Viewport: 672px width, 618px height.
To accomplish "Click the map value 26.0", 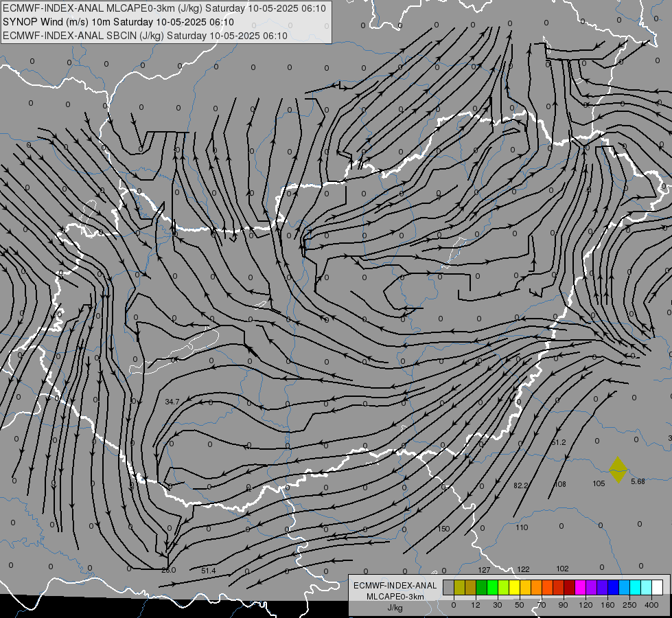I will point(168,570).
